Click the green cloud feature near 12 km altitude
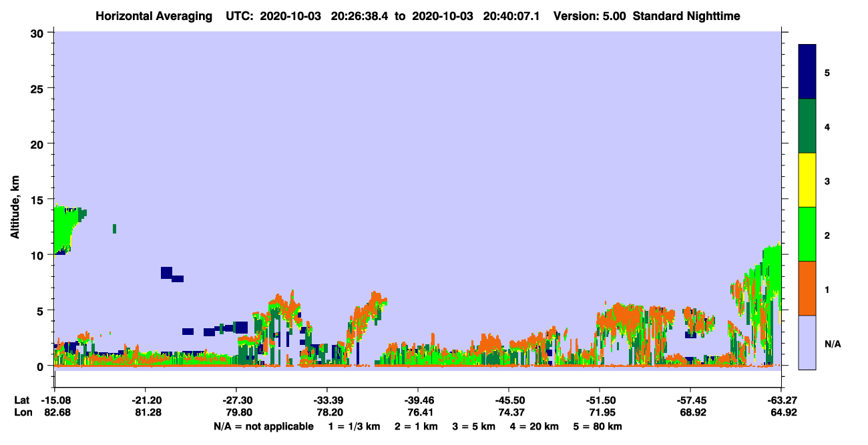This screenshot has width=868, height=445. tap(65, 228)
